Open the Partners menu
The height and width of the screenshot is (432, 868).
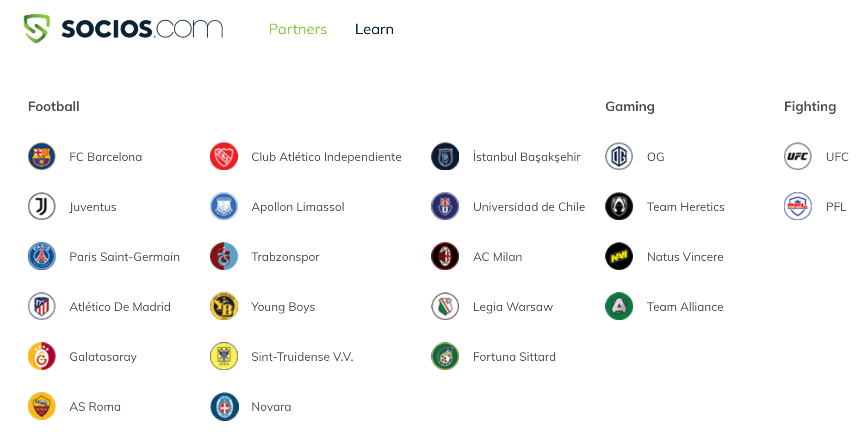(x=298, y=29)
